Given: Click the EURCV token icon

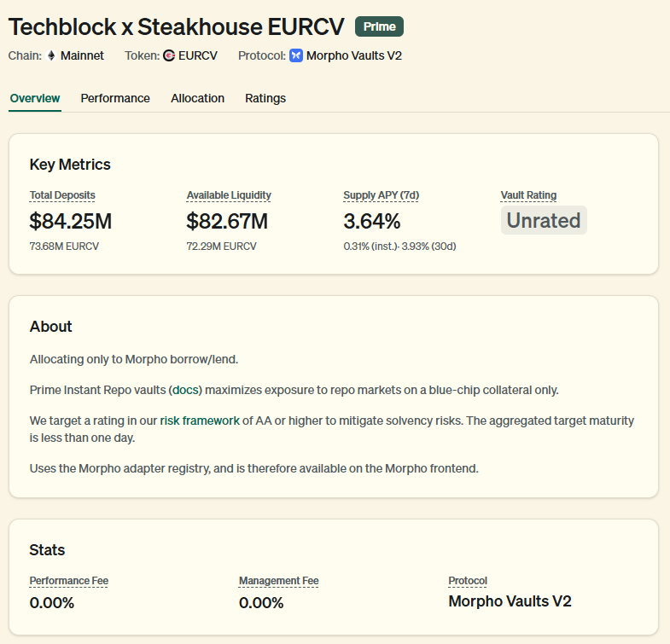Looking at the screenshot, I should pos(169,56).
